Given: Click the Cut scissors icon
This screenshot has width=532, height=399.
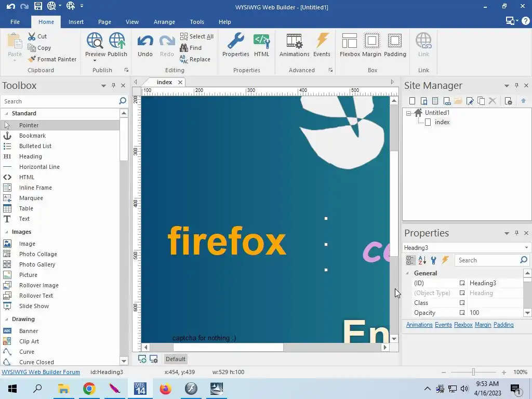Looking at the screenshot, I should click(32, 36).
